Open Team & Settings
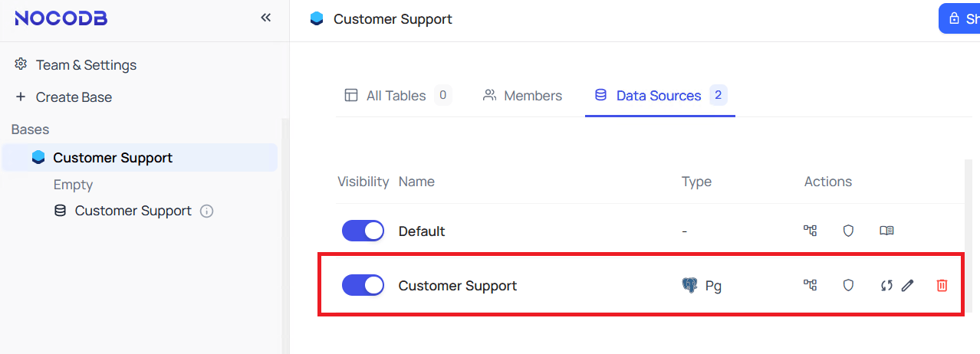Viewport: 980px width, 354px height. pyautogui.click(x=86, y=65)
